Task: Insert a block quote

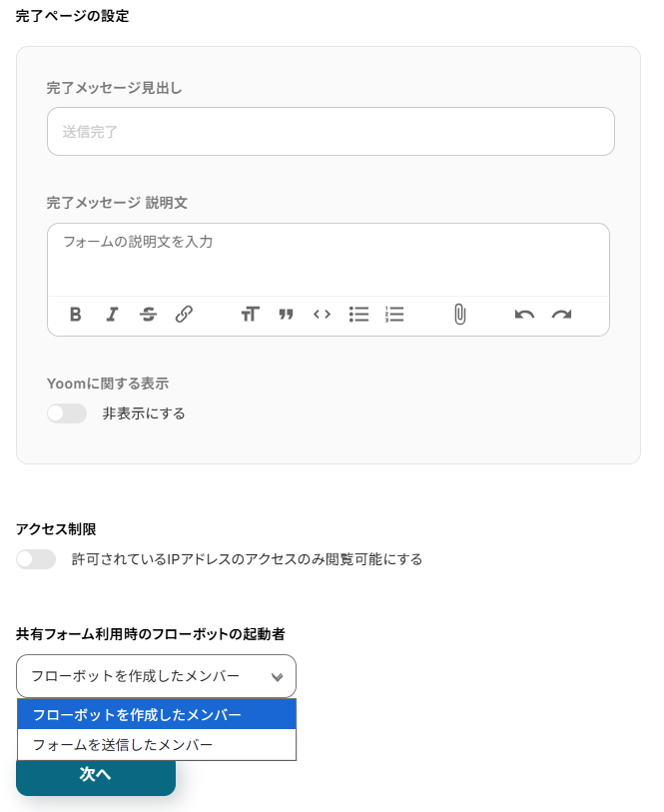Action: (286, 315)
